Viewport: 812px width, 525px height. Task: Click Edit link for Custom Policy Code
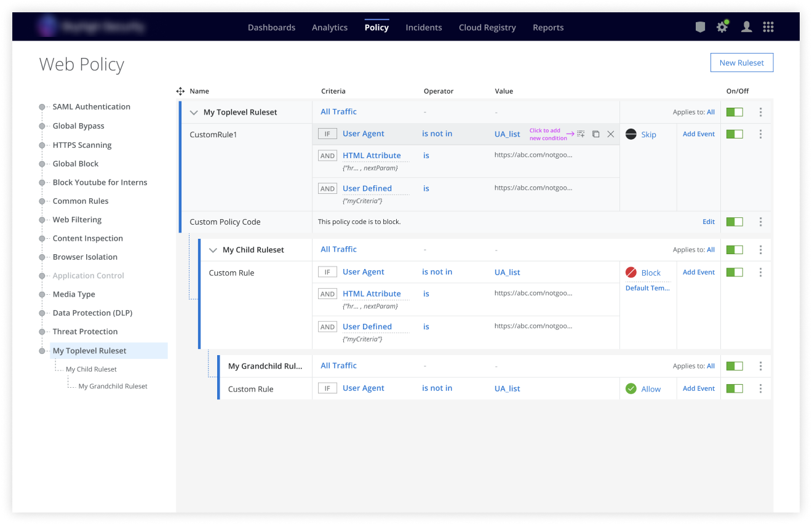tap(709, 222)
